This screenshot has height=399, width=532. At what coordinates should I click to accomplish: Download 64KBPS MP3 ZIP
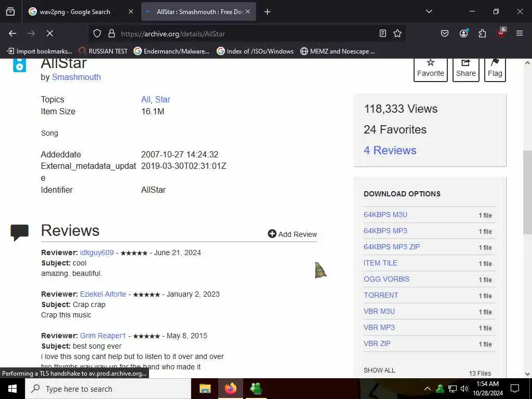[392, 247]
